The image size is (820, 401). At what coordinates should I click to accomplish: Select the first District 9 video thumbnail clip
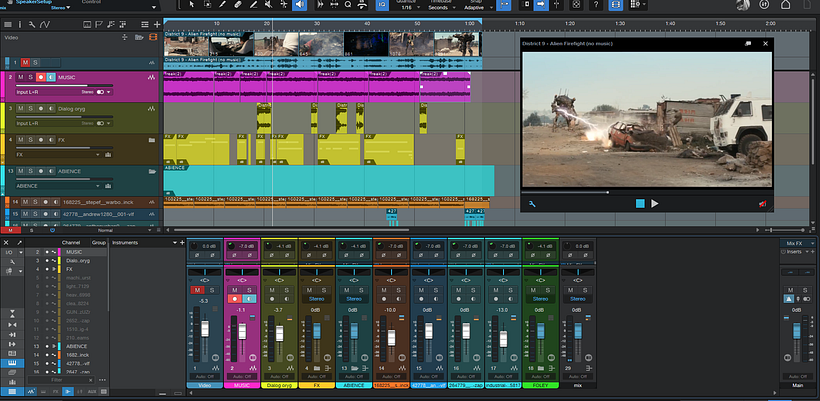coord(187,44)
